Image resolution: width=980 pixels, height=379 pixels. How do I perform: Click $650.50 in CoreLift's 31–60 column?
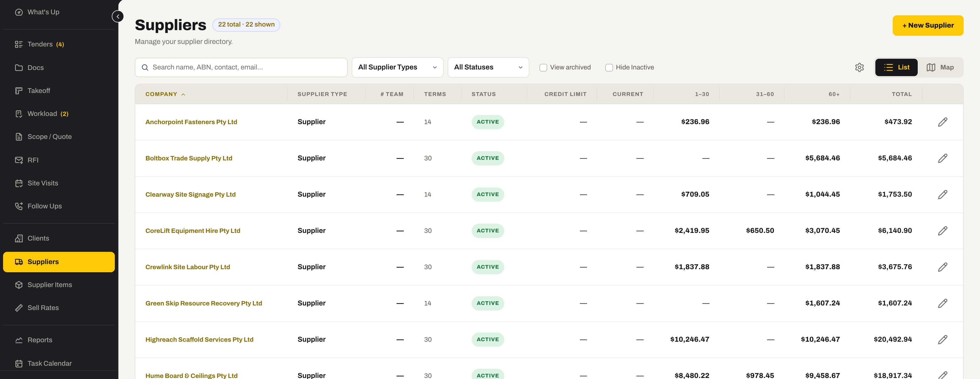click(760, 231)
